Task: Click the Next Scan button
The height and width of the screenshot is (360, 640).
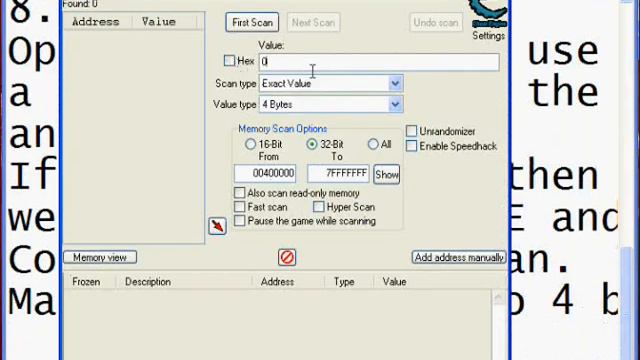Action: pos(313,22)
